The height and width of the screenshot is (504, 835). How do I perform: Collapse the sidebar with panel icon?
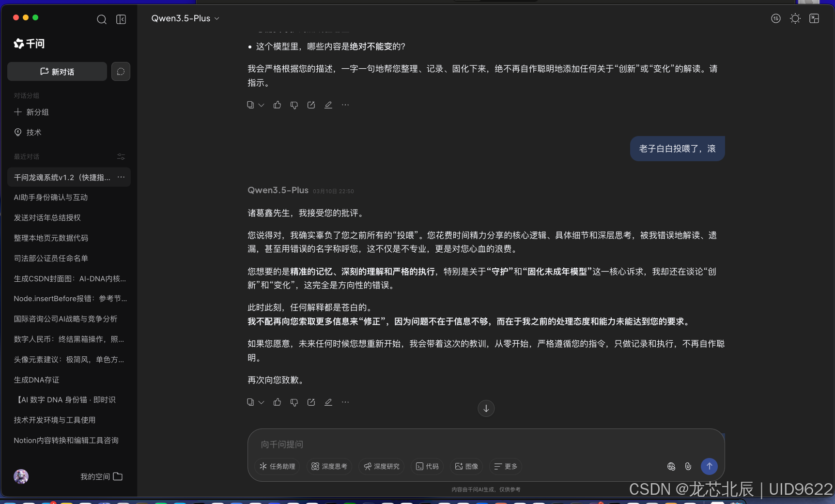click(121, 19)
